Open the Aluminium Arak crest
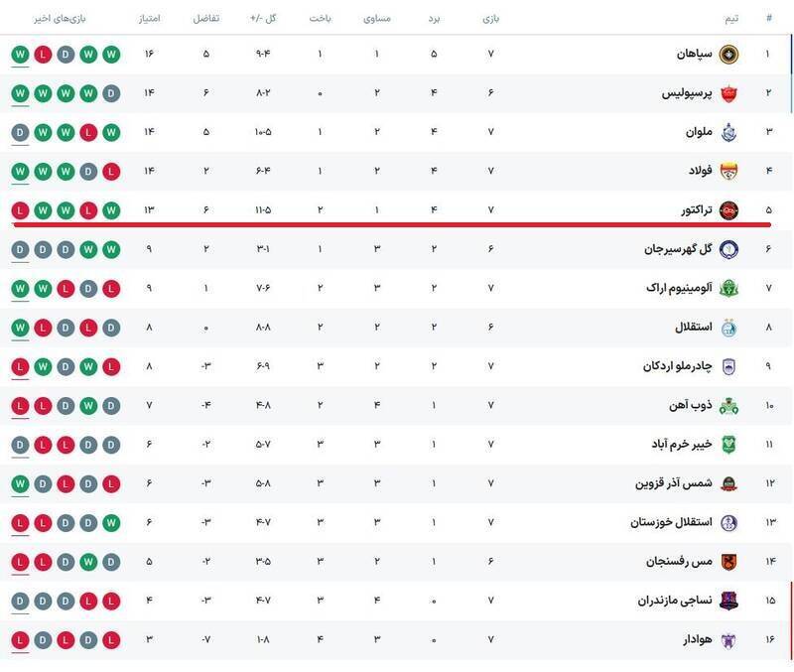Screen dimensions: 794x672 coord(728,288)
